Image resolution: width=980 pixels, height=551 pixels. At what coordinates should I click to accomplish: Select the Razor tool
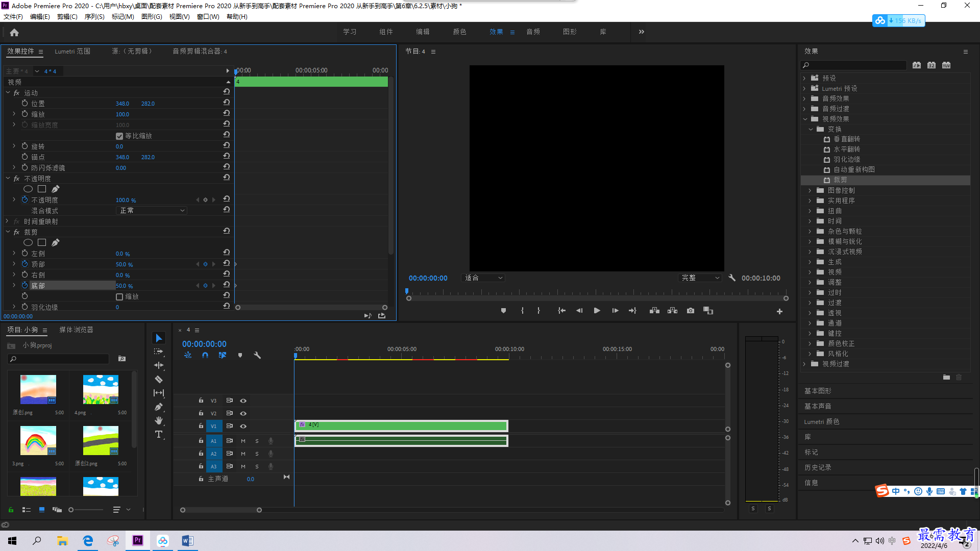(159, 379)
